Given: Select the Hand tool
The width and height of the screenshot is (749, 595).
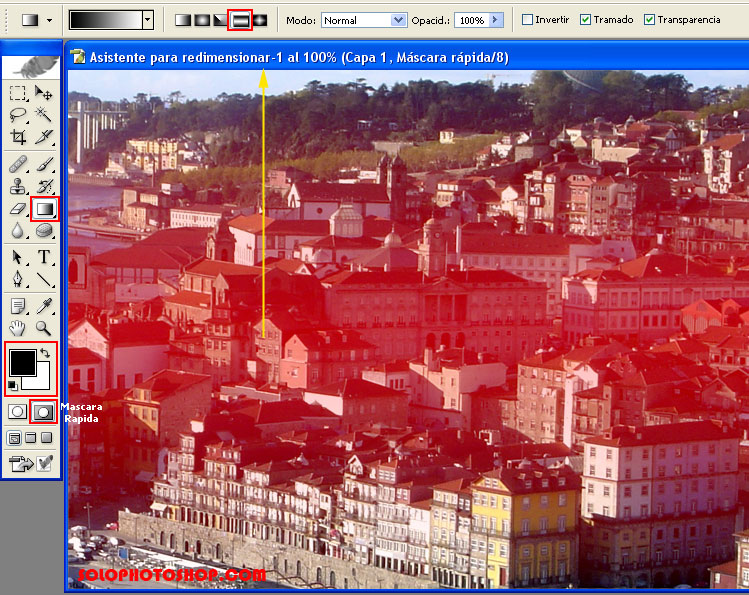Looking at the screenshot, I should pos(18,327).
